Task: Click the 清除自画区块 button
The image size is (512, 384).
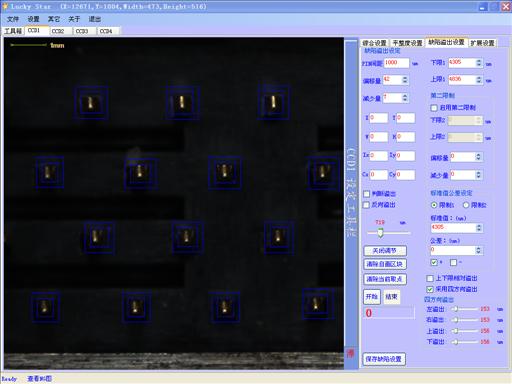Action: 385,264
